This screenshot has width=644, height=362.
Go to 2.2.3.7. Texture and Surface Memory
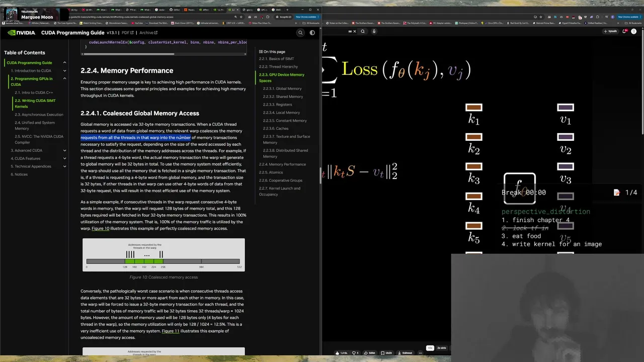pyautogui.click(x=286, y=139)
